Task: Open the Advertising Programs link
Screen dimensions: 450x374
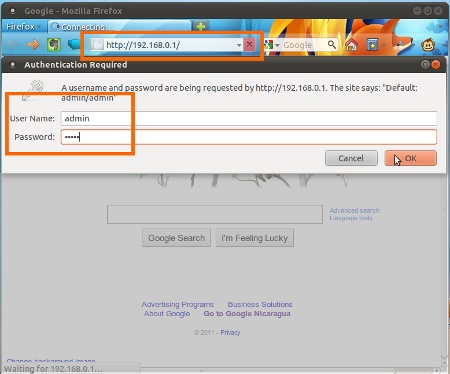Action: [178, 304]
